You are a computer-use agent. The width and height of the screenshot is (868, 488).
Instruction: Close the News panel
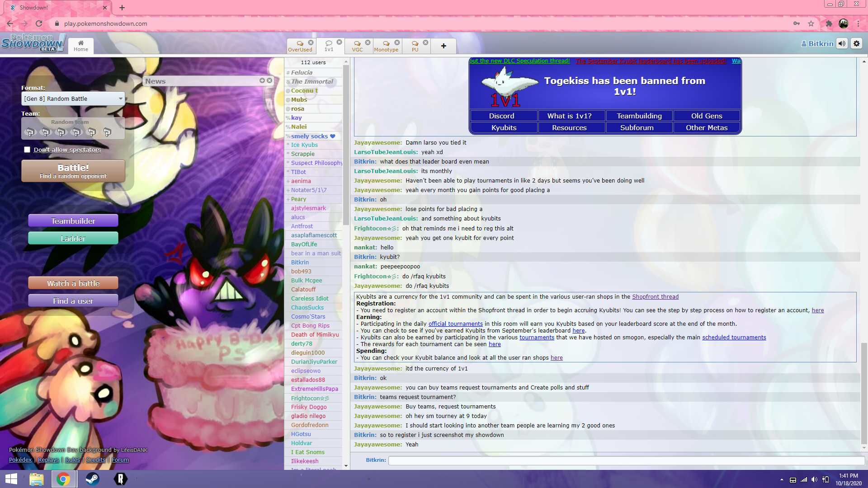[269, 80]
